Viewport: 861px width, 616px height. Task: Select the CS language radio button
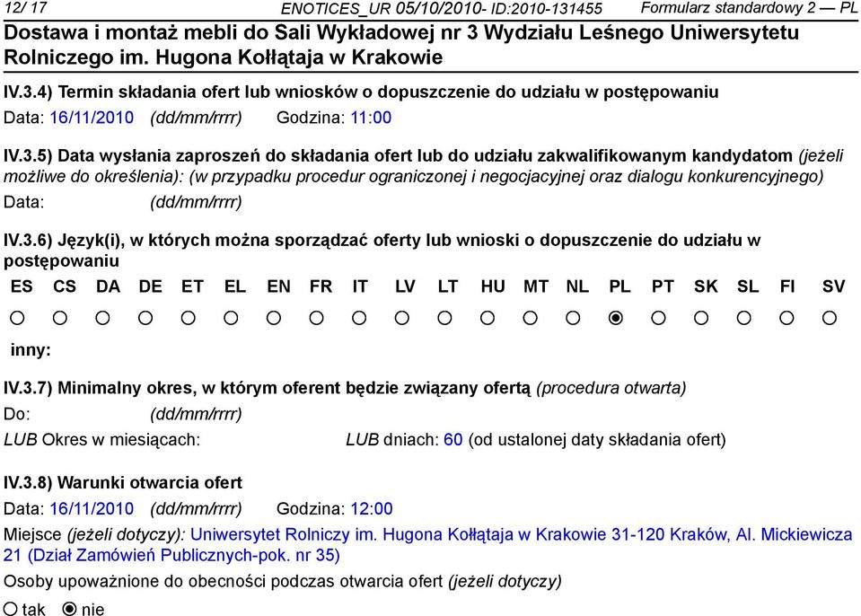click(60, 318)
